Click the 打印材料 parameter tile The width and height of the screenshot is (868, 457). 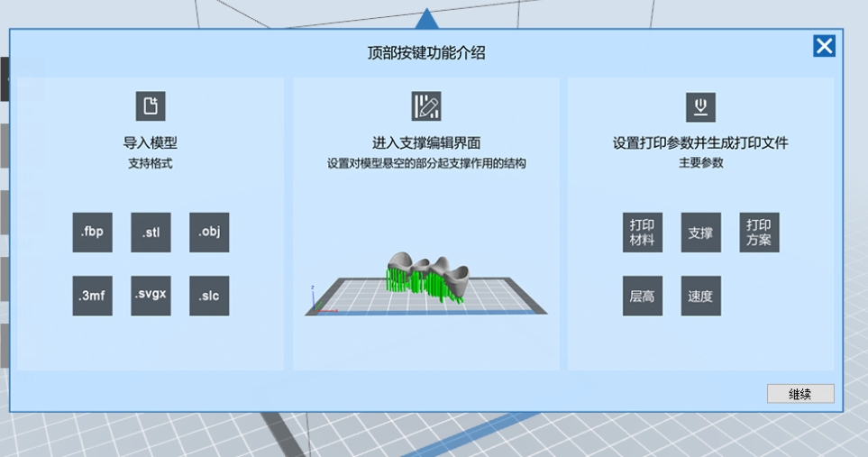(x=643, y=233)
